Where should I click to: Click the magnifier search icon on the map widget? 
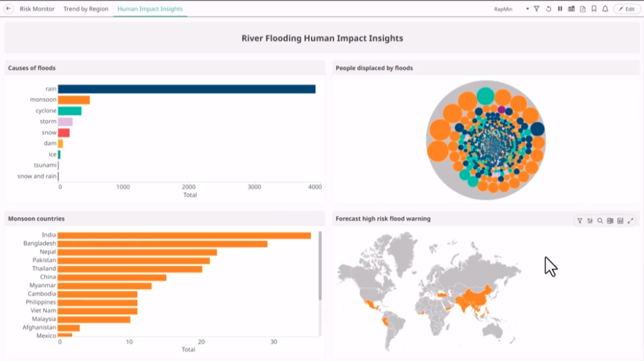click(600, 221)
